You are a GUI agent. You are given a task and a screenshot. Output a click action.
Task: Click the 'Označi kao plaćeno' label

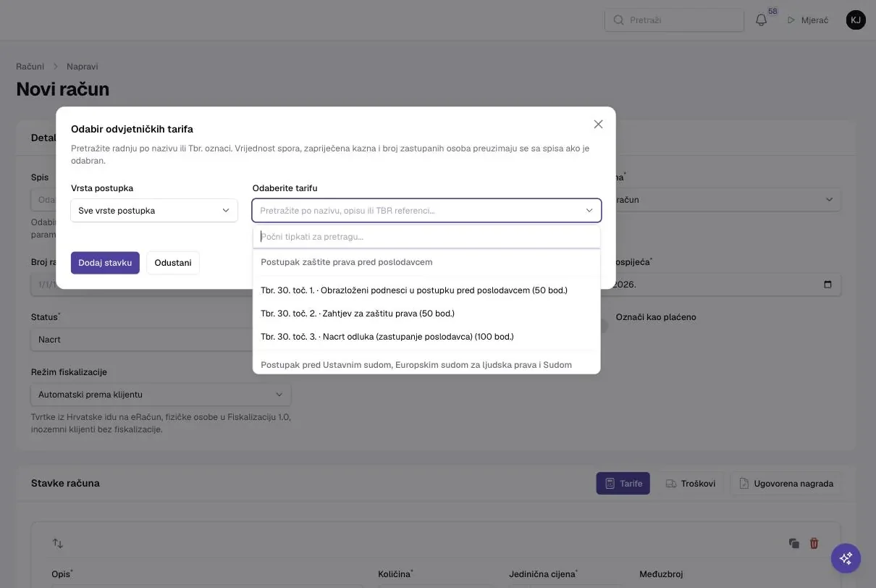(x=656, y=317)
